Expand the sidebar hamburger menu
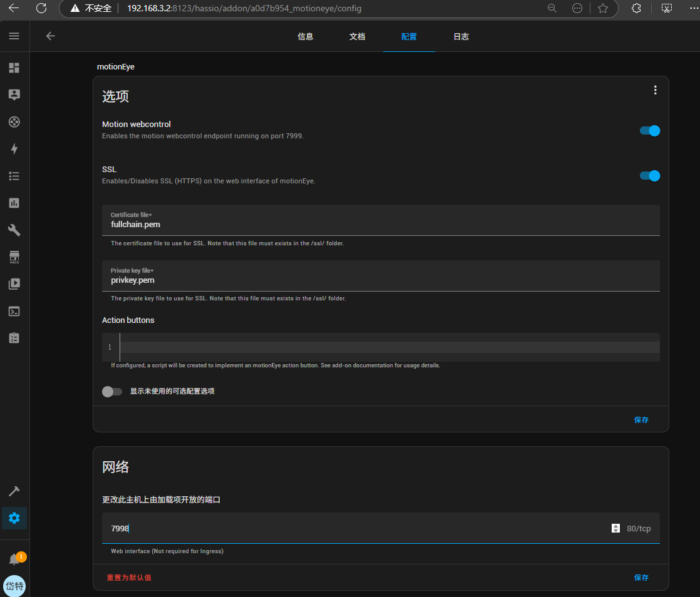The image size is (700, 597). [x=14, y=36]
